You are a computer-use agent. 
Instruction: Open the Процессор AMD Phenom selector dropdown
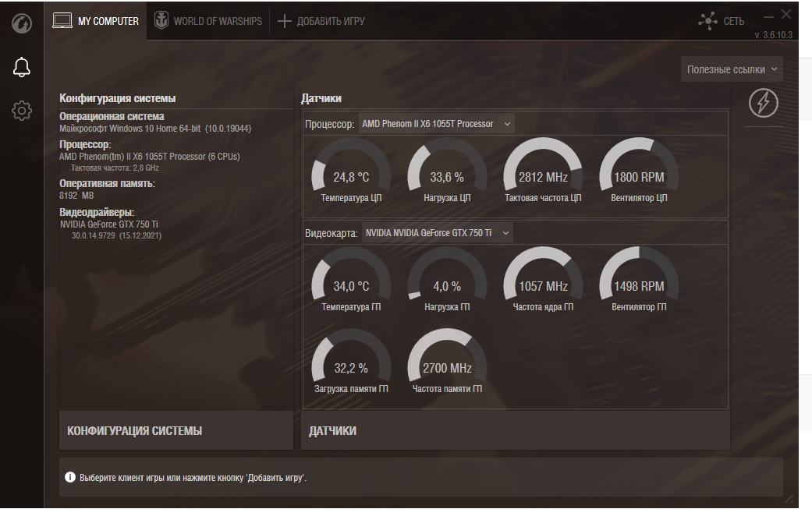pyautogui.click(x=437, y=124)
